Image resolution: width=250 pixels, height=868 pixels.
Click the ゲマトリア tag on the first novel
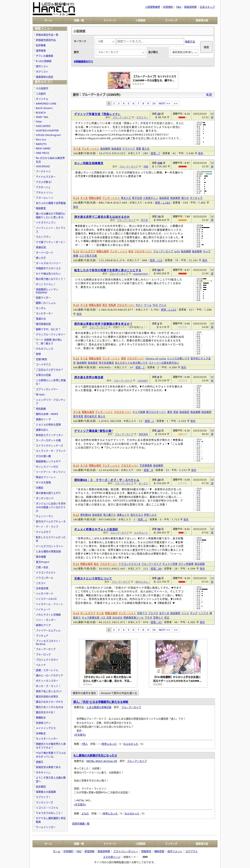(x=129, y=149)
